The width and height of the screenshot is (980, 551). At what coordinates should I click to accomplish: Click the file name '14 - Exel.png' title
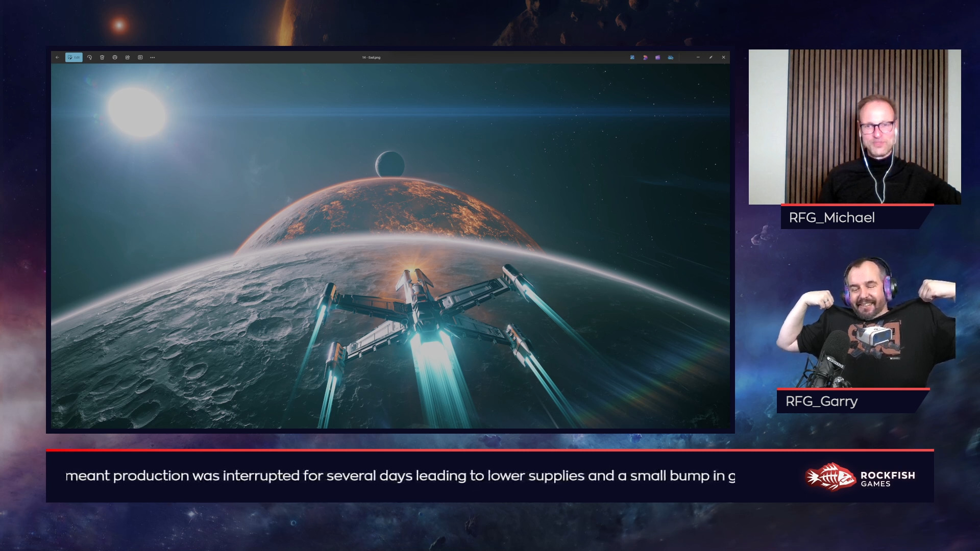point(371,58)
